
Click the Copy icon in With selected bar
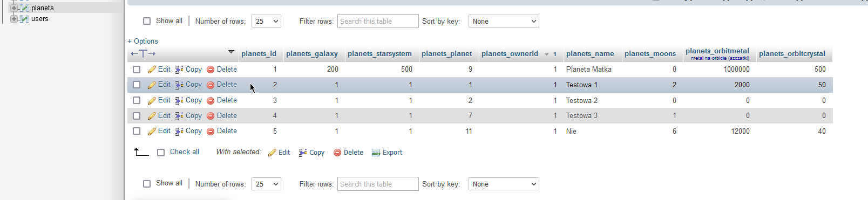tap(303, 153)
